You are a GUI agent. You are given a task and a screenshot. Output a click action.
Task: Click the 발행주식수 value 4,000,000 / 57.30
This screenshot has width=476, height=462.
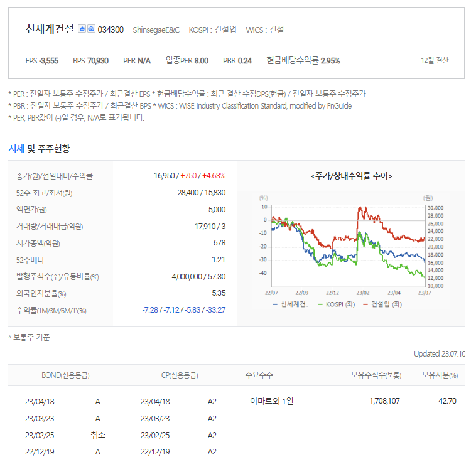coord(198,277)
